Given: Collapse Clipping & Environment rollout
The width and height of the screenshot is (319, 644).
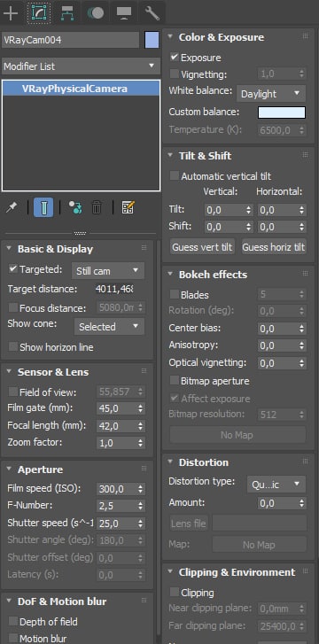Looking at the screenshot, I should [x=170, y=572].
